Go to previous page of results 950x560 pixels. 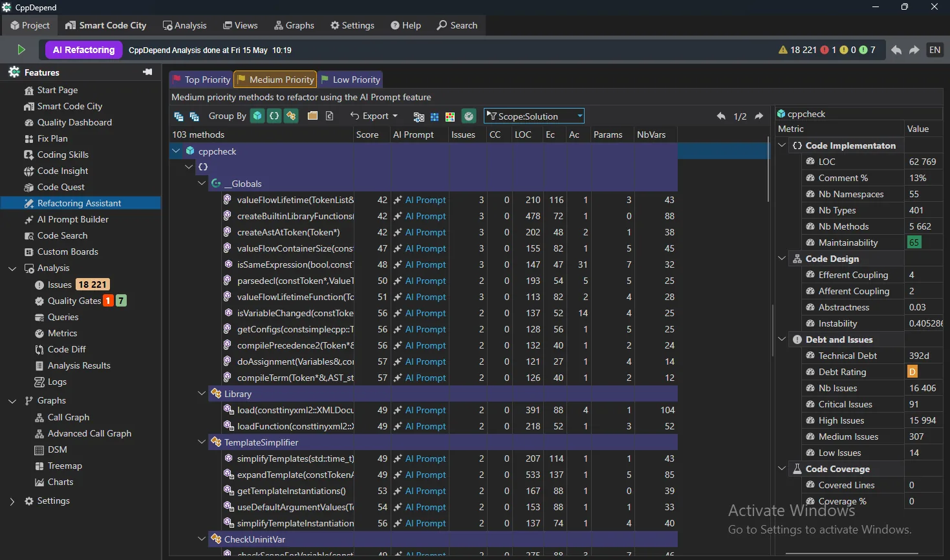pos(721,116)
